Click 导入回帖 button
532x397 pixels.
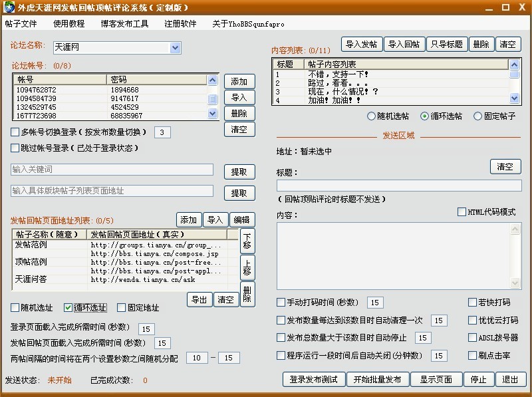point(404,44)
